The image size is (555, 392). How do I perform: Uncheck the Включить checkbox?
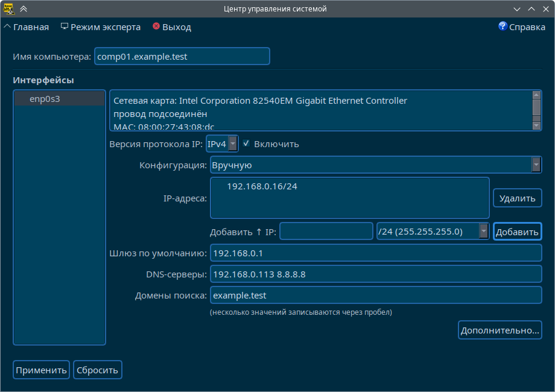(246, 144)
